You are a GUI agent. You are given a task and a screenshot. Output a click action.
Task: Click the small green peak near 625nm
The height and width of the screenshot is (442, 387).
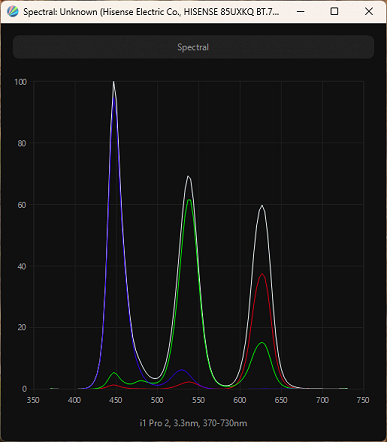pyautogui.click(x=262, y=343)
